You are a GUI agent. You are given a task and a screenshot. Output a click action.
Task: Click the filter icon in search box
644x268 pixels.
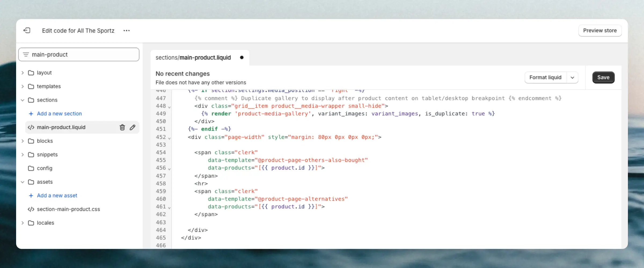pos(26,55)
